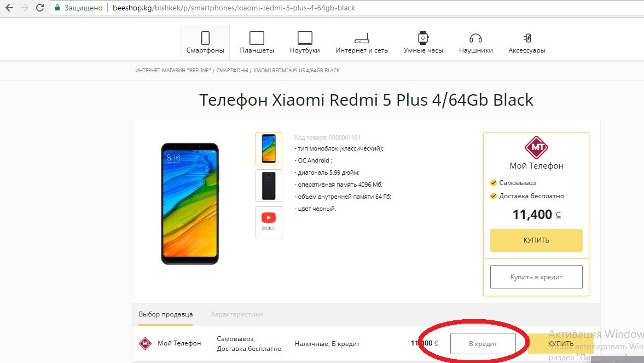Screen dimensions: 644x363
Task: Open the Наушники headphones icon
Action: click(x=475, y=38)
